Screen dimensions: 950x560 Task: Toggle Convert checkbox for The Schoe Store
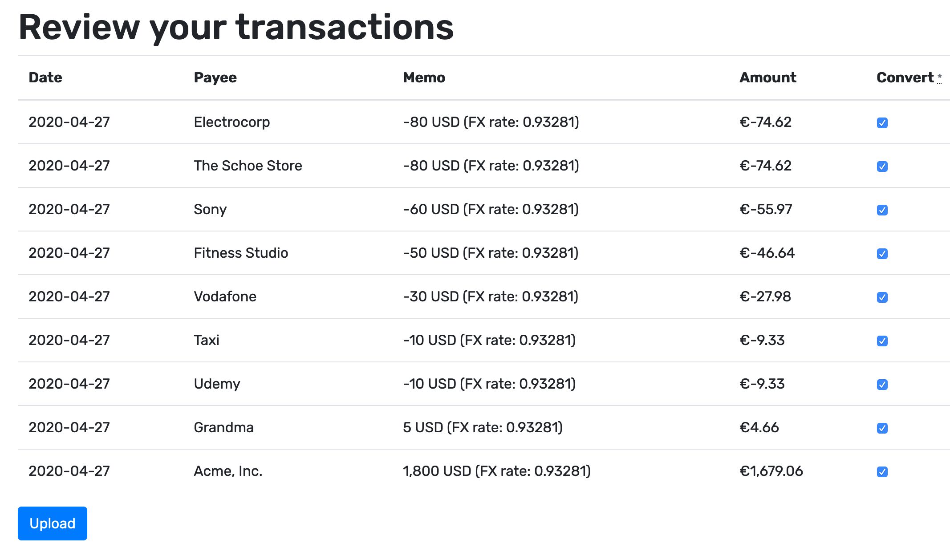tap(882, 166)
